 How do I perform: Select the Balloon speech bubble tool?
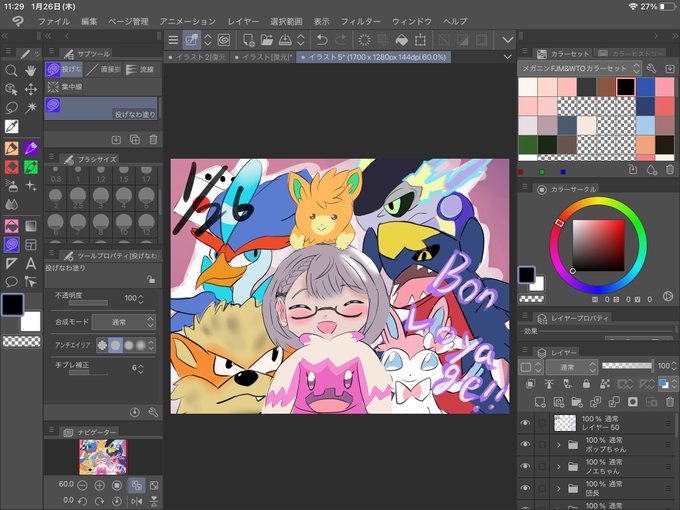11,282
